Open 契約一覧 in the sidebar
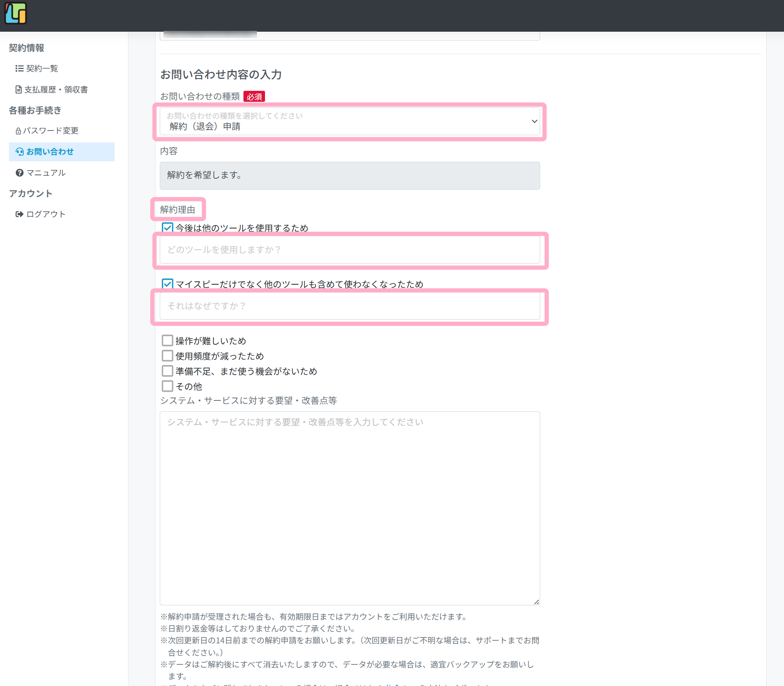Viewport: 784px width, 686px height. coord(42,68)
